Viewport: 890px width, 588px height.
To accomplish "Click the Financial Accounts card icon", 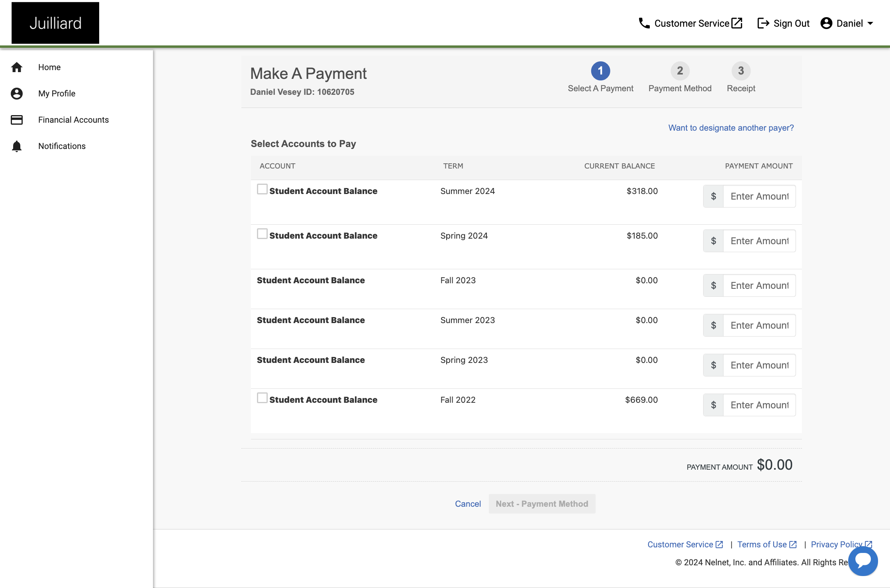I will click(17, 120).
